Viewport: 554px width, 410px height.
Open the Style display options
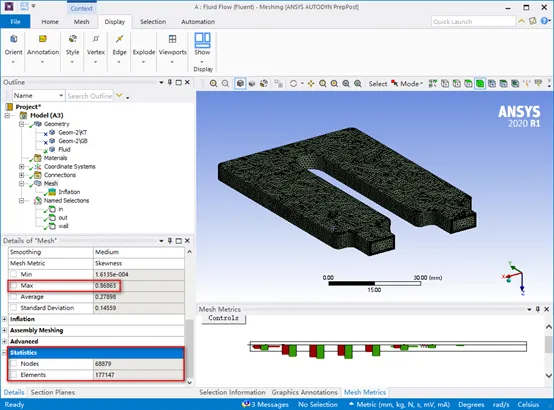tap(72, 48)
